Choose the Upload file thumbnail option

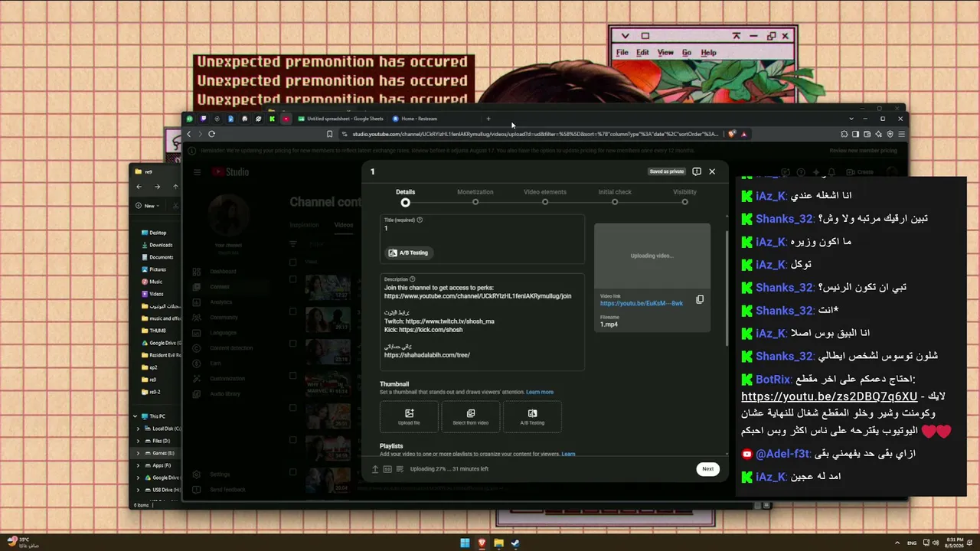(x=409, y=416)
